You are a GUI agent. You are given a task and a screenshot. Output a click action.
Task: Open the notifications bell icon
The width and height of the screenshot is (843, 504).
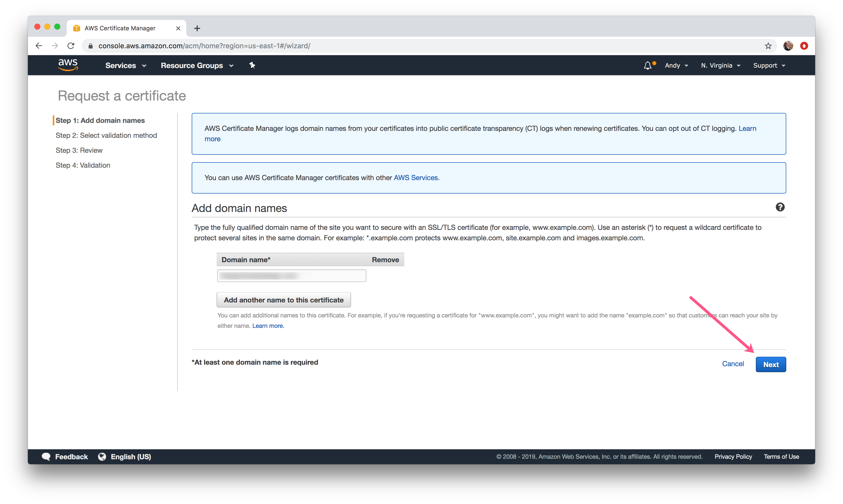(648, 65)
